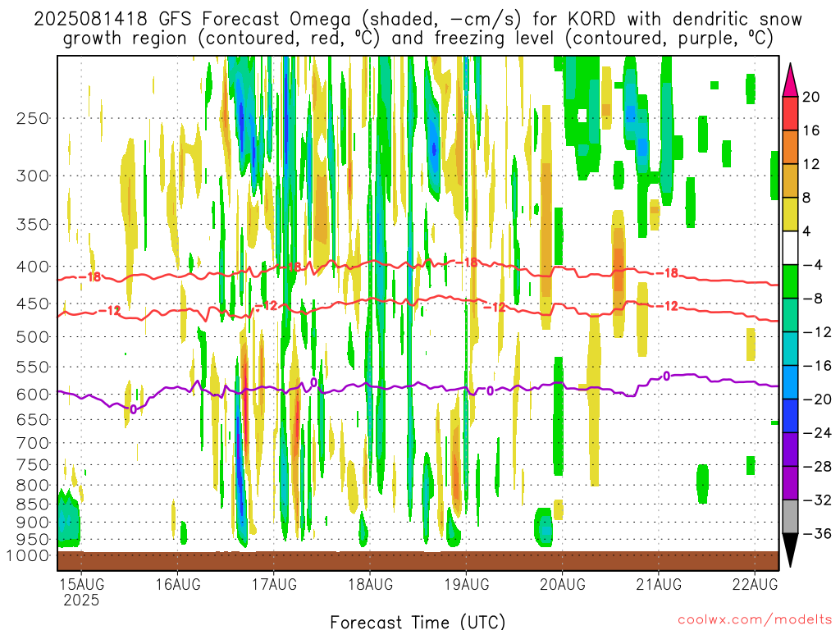This screenshot has height=630, width=840.
Task: Click the 750 pressure level label
Action: pyautogui.click(x=33, y=464)
